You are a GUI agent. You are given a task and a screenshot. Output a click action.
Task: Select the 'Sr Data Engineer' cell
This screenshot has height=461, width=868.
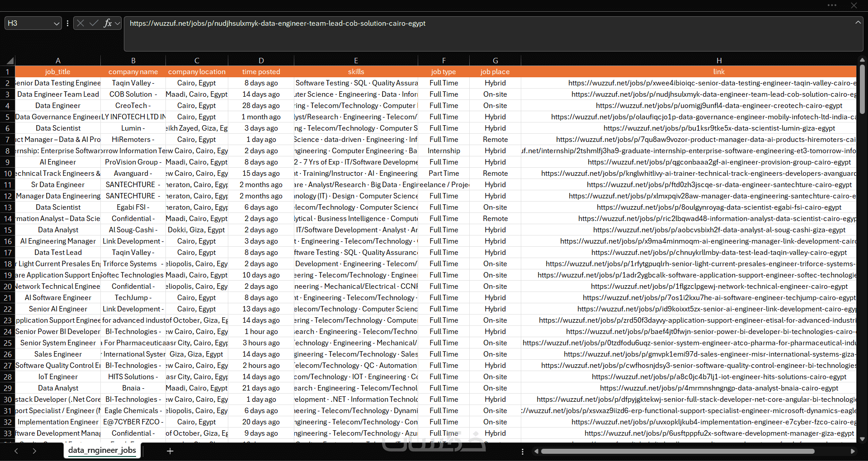click(x=58, y=185)
